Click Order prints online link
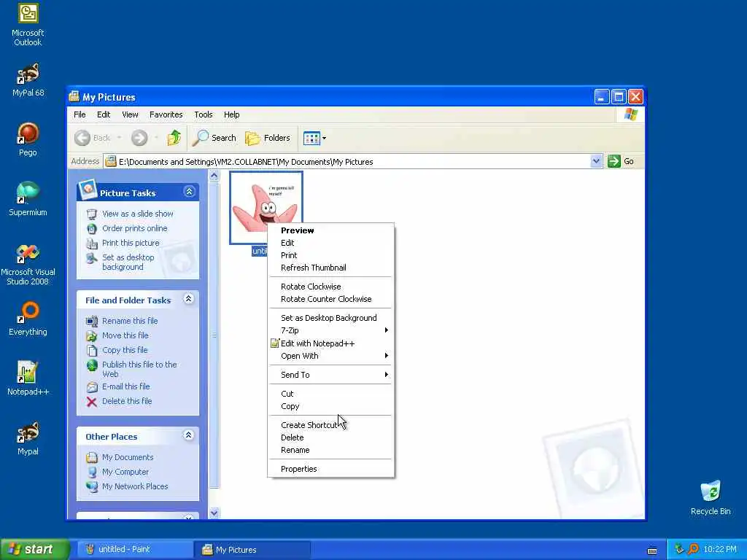 pos(134,228)
